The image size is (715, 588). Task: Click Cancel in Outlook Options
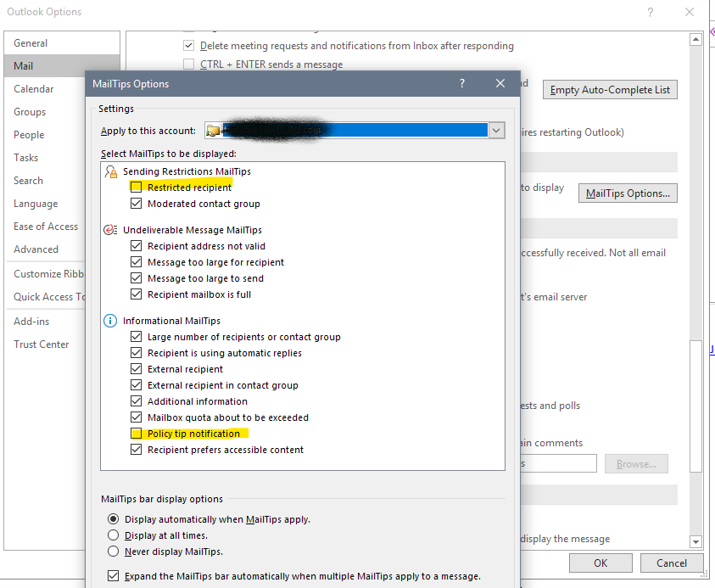tap(671, 563)
